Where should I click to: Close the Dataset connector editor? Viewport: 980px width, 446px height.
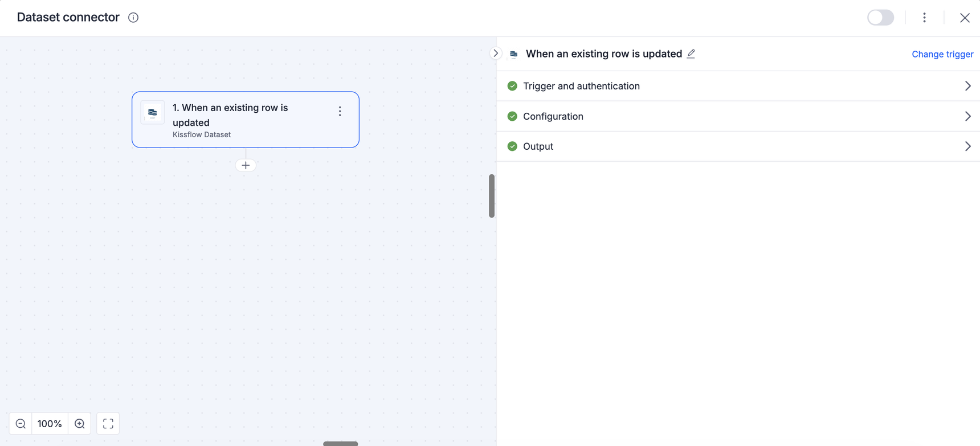(965, 18)
